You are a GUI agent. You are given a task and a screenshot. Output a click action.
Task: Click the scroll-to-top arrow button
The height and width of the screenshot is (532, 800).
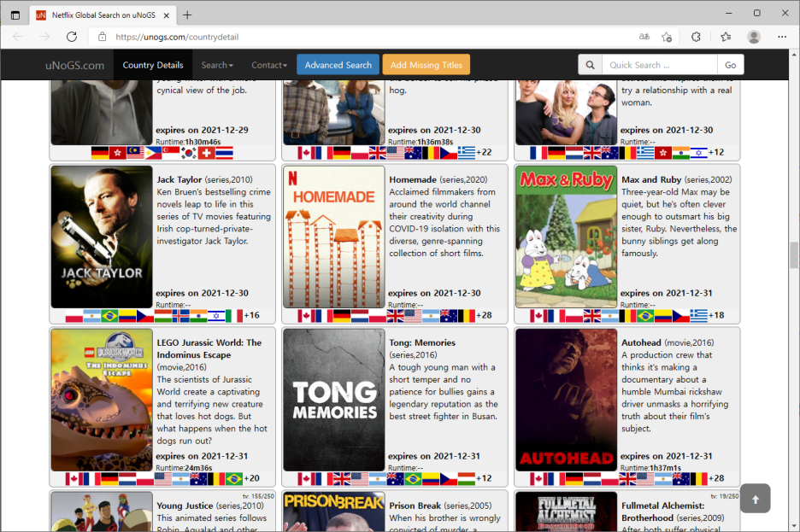click(x=755, y=499)
